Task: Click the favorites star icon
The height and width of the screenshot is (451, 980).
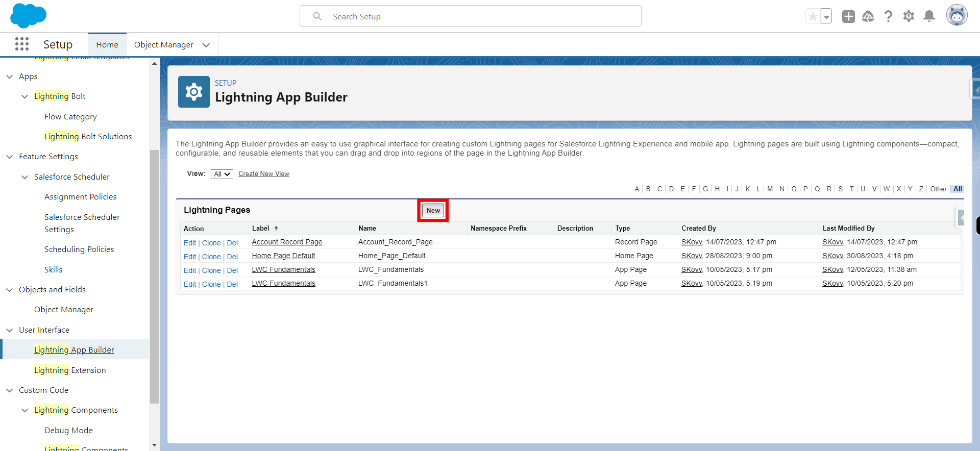Action: [x=813, y=16]
